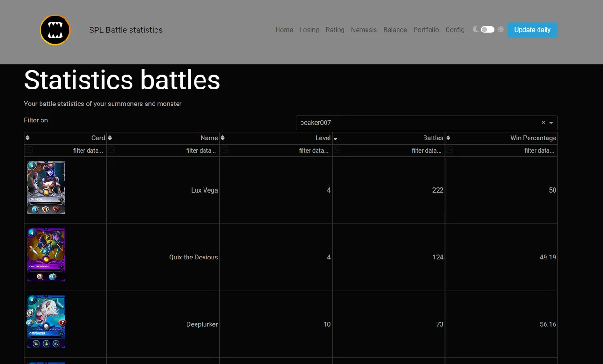Click Deeplurker's level value 10
Viewport: 603px width, 364px height.
[327, 324]
